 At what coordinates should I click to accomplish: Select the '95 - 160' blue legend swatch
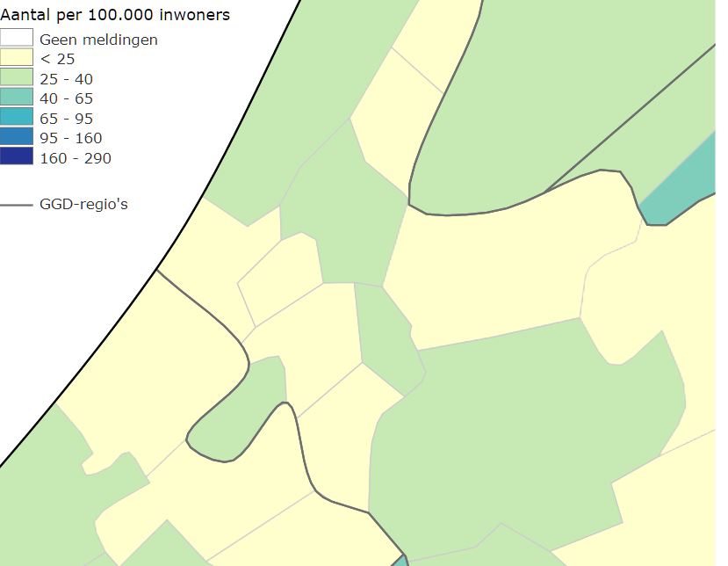pos(17,136)
